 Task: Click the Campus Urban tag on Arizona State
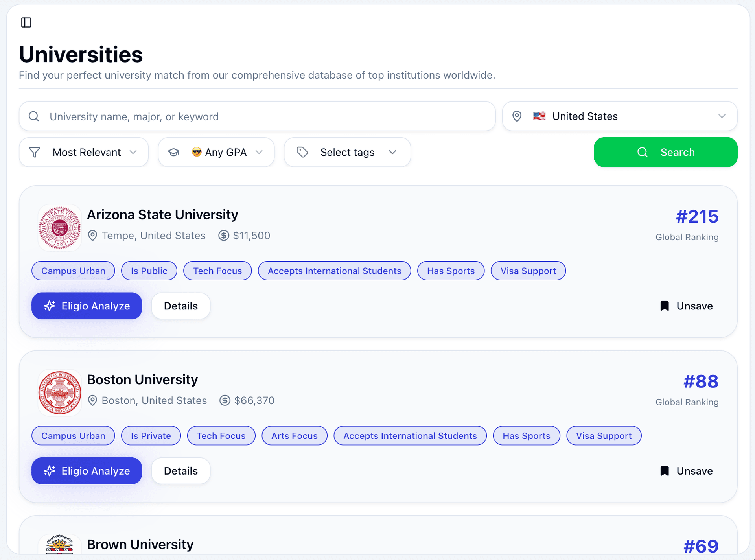tap(73, 271)
